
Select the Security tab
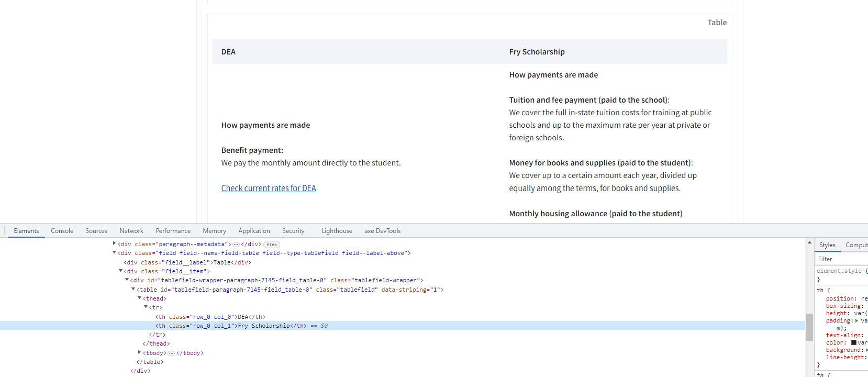pyautogui.click(x=293, y=231)
